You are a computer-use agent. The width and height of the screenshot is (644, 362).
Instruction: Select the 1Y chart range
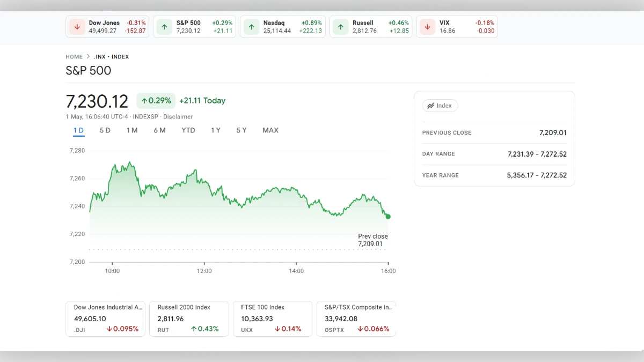click(216, 130)
